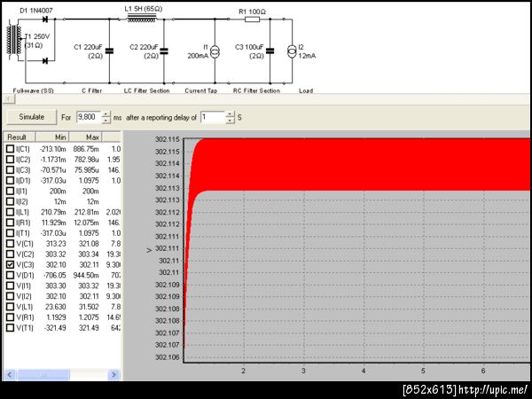Click the RC Filter Section label
Image resolution: width=532 pixels, height=399 pixels.
click(x=256, y=90)
